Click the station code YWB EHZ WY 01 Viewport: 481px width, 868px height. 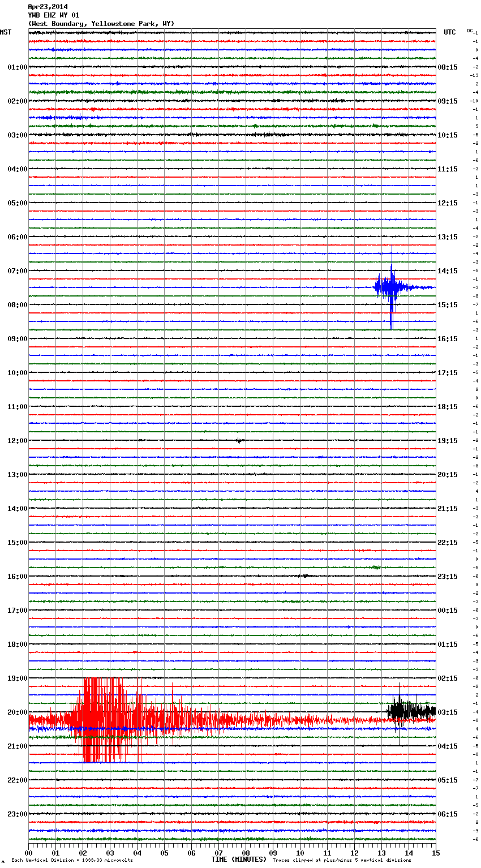point(54,15)
